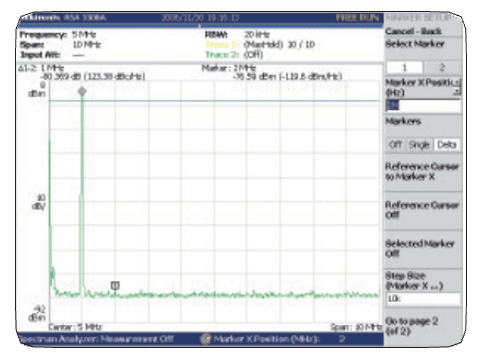Click Reference Cursor to Marker X
This screenshot has width=484, height=360.
click(422, 171)
